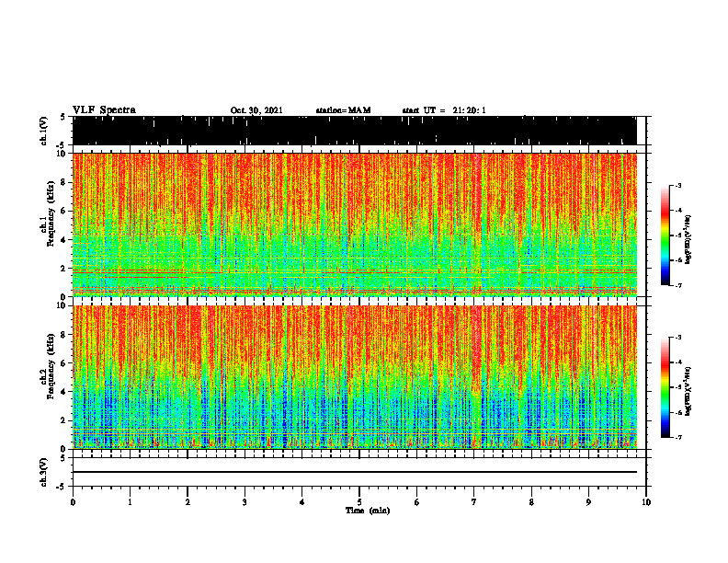
Task: Select the date "Oct. 30, 2021"
Action: 256,110
